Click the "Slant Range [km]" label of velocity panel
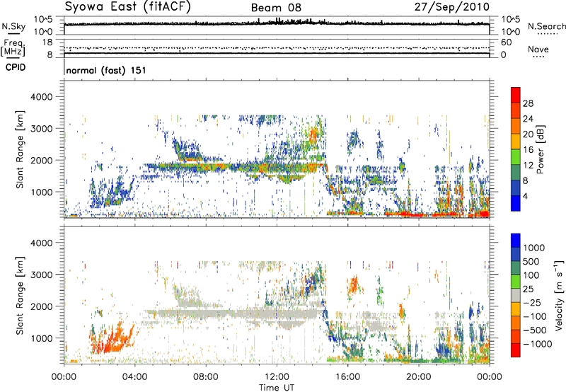 coord(20,296)
